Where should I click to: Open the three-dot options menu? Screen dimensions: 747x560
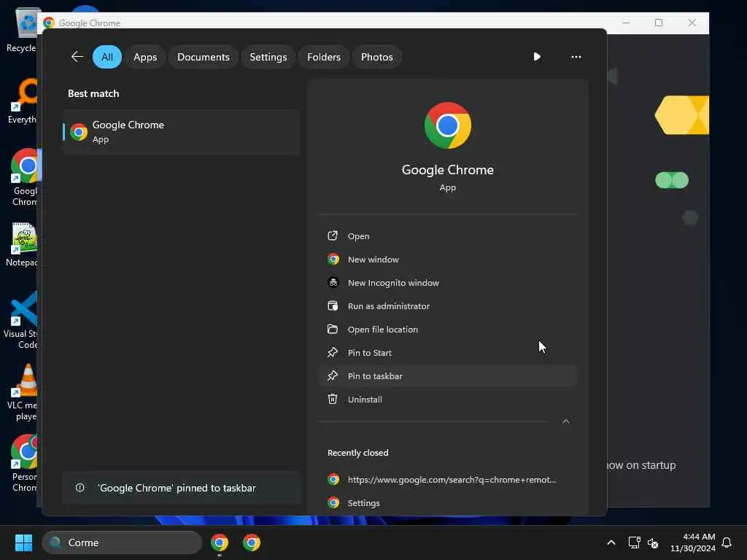[x=576, y=57]
